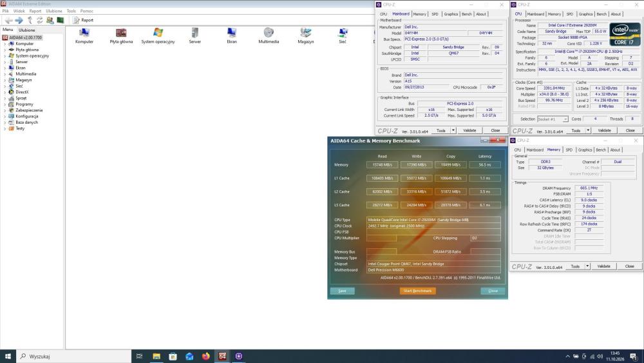Expand the Baza danych tree node
644x363 pixels.
pos(5,123)
